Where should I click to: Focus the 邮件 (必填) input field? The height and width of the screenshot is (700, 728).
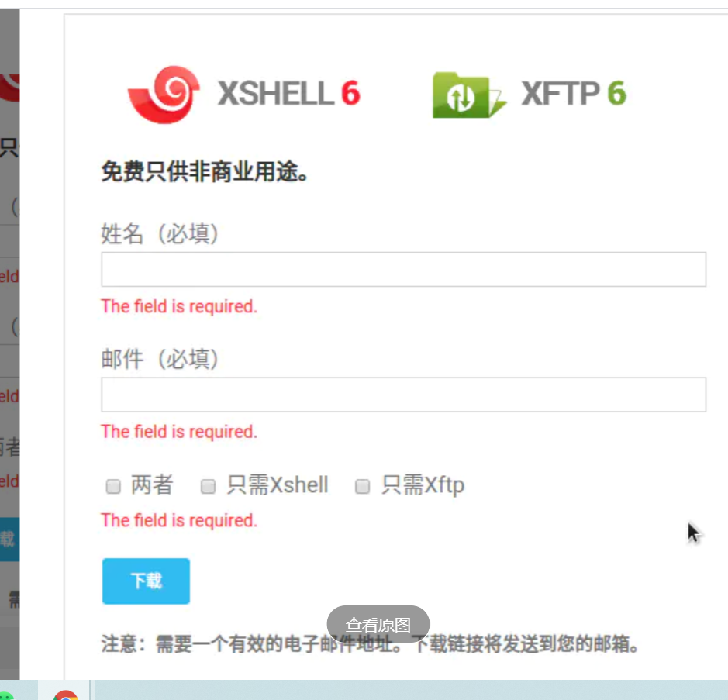click(x=403, y=395)
